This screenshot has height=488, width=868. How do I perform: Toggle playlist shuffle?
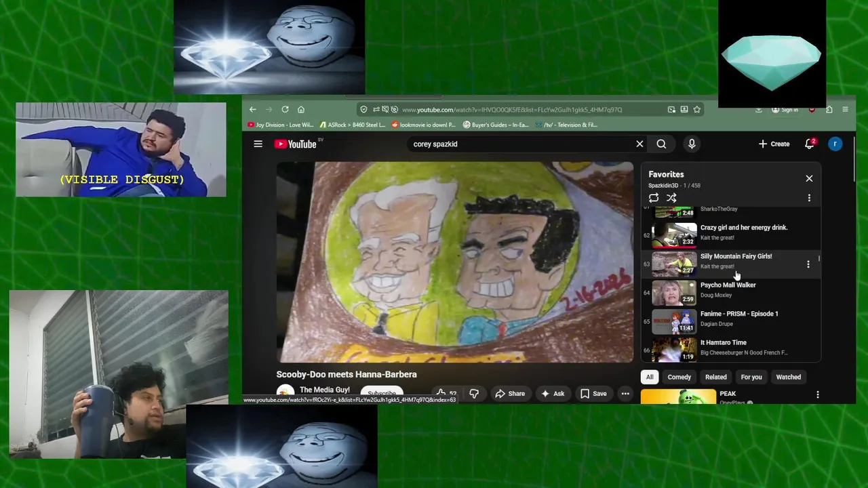pos(671,198)
